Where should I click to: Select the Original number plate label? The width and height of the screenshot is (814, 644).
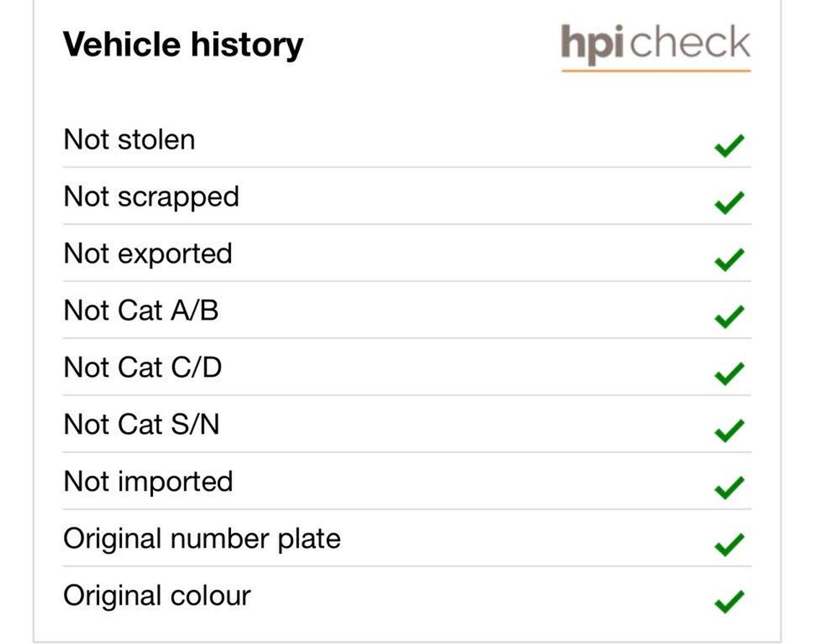[x=202, y=539]
